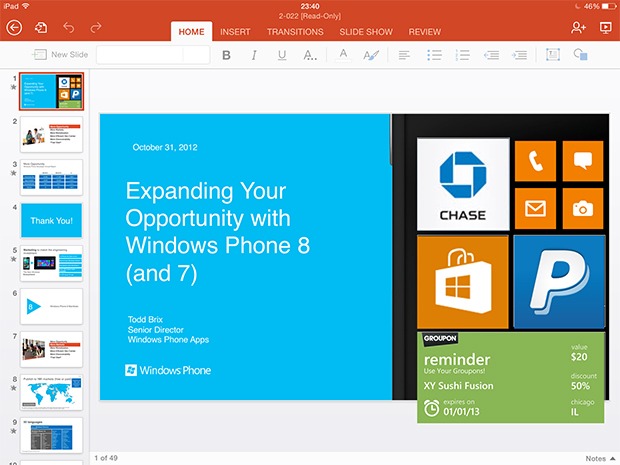This screenshot has width=620, height=465.
Task: Toggle bold formatting
Action: (x=226, y=55)
